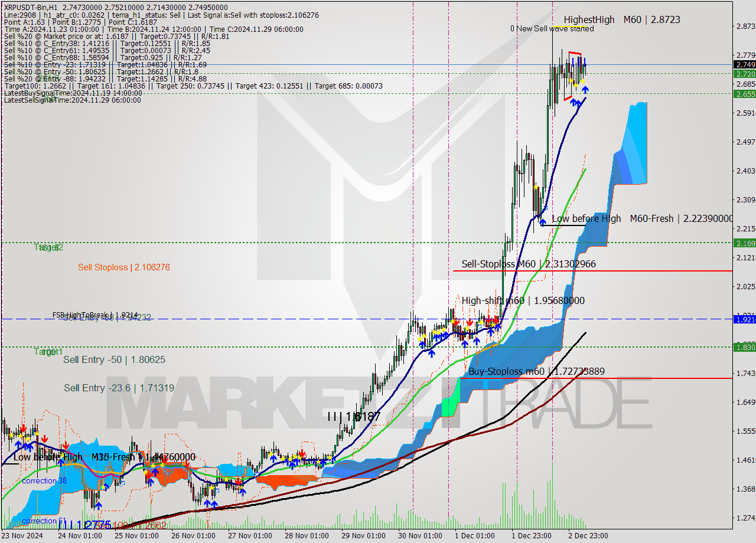Select the current price tag 2.749

744,64
